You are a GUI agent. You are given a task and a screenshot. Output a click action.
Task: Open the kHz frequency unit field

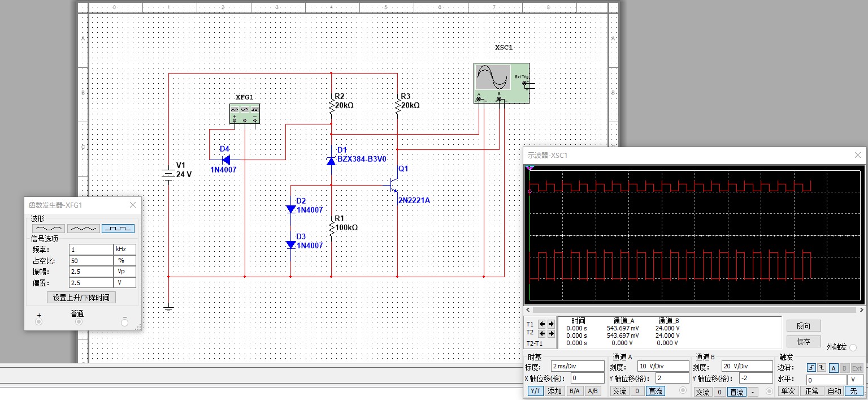(x=125, y=249)
